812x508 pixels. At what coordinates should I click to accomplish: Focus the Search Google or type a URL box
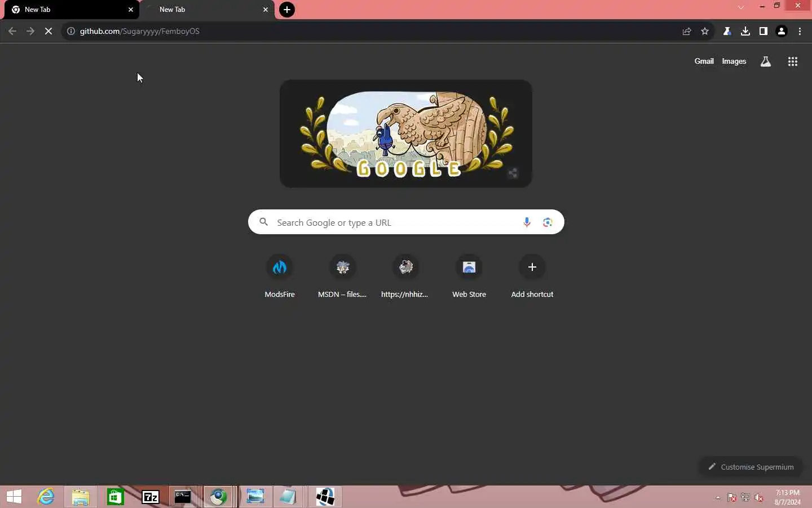[406, 222]
